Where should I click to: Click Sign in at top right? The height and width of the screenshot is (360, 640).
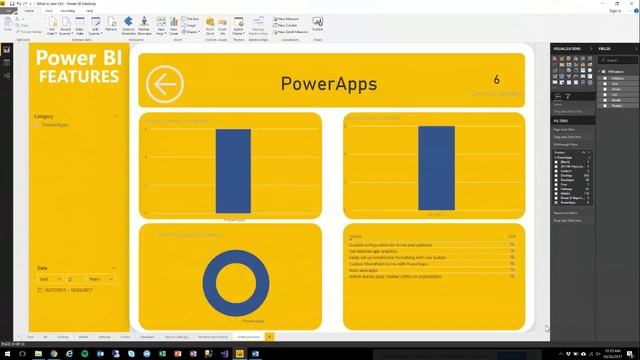tap(615, 11)
